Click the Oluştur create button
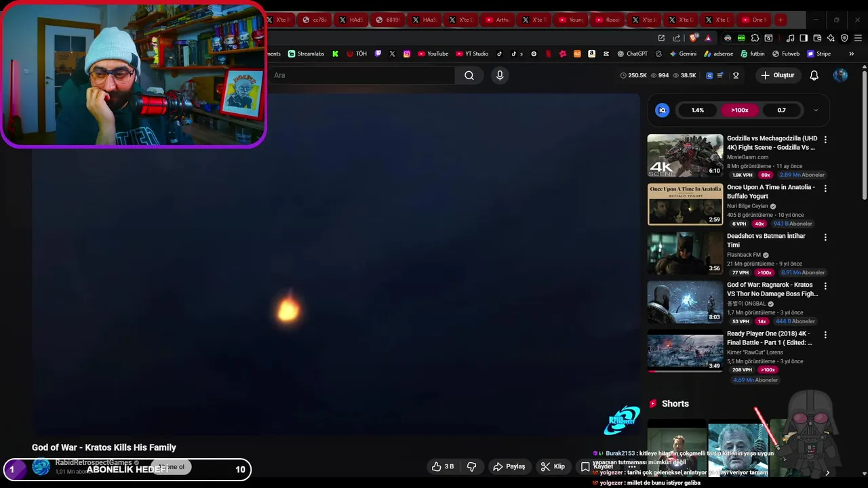The width and height of the screenshot is (868, 488). pos(777,75)
